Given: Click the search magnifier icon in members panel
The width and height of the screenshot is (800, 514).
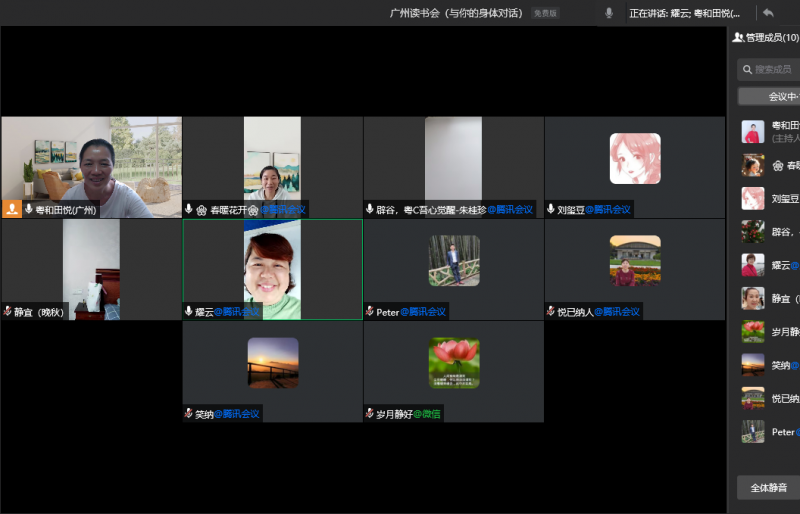Looking at the screenshot, I should (746, 69).
